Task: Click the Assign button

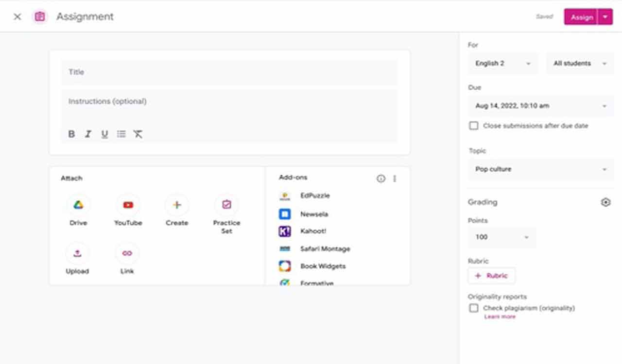Action: pos(582,17)
